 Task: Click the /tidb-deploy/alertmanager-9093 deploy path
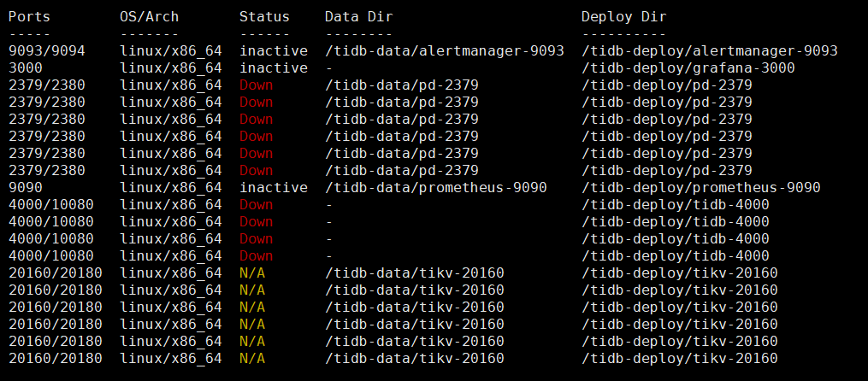709,50
